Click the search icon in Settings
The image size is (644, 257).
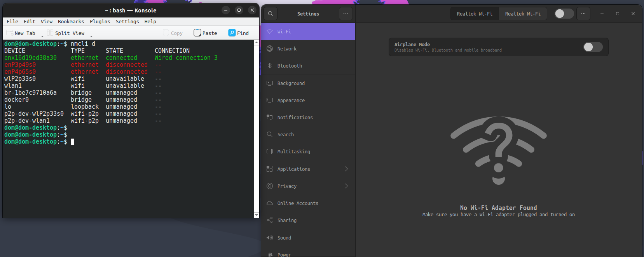coord(271,14)
